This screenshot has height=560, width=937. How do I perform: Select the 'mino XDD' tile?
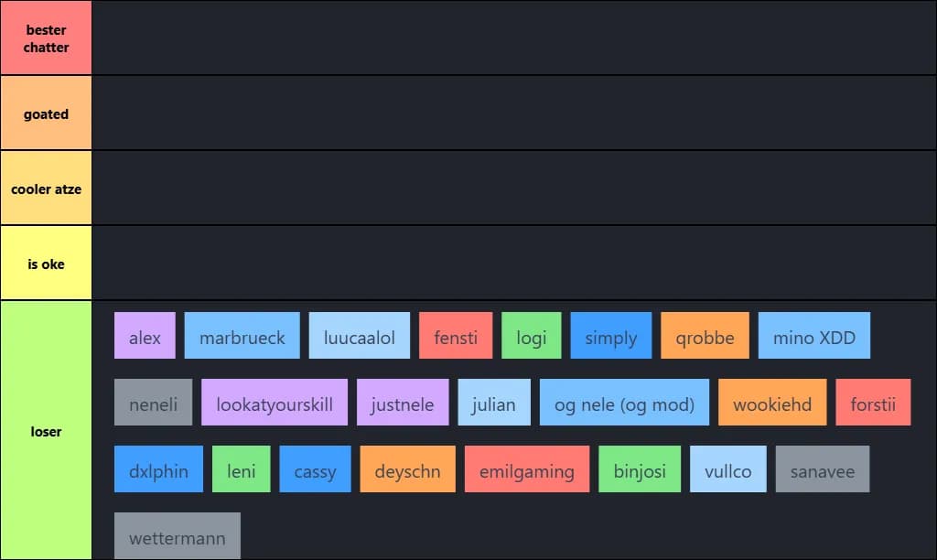coord(813,336)
